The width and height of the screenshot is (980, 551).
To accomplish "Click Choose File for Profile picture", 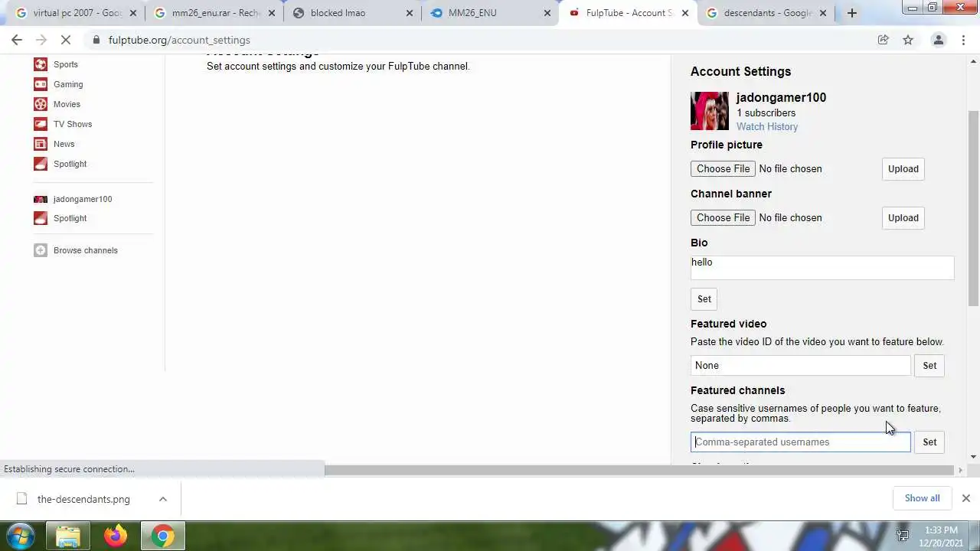I will [x=723, y=168].
